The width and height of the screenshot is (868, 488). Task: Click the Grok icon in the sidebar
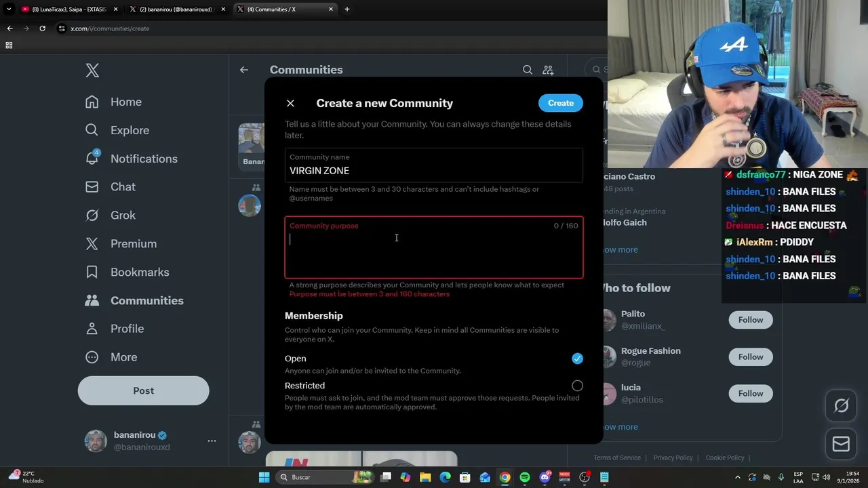(92, 215)
